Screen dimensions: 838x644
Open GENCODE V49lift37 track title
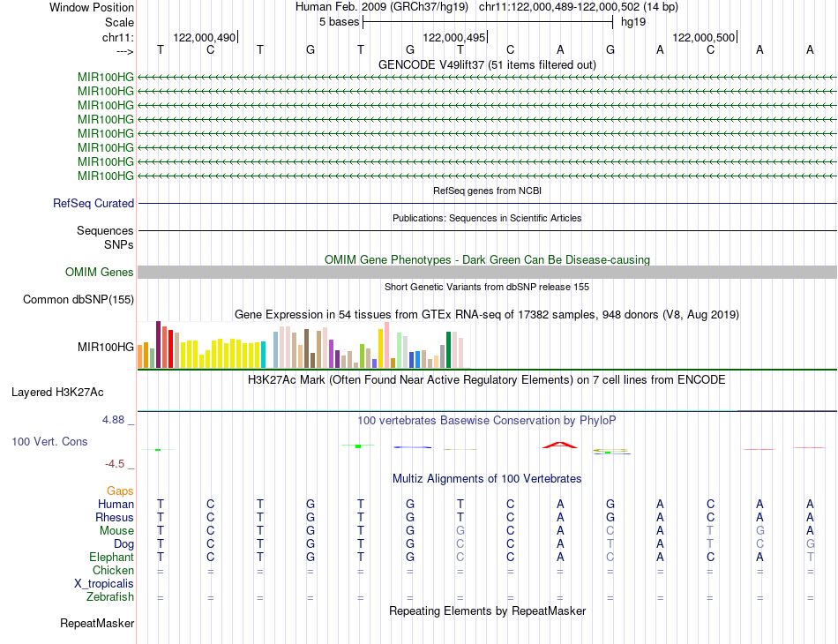click(x=487, y=64)
